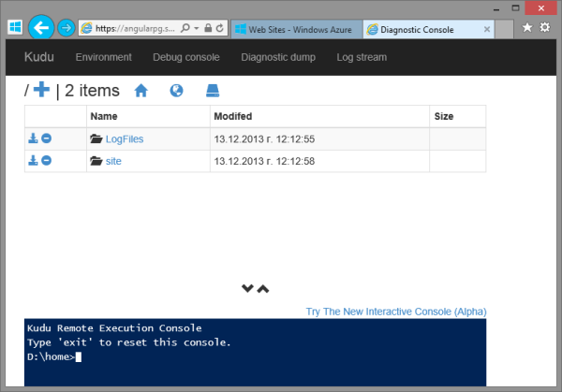
Task: Close the Diagnostic Console tab
Action: click(487, 29)
